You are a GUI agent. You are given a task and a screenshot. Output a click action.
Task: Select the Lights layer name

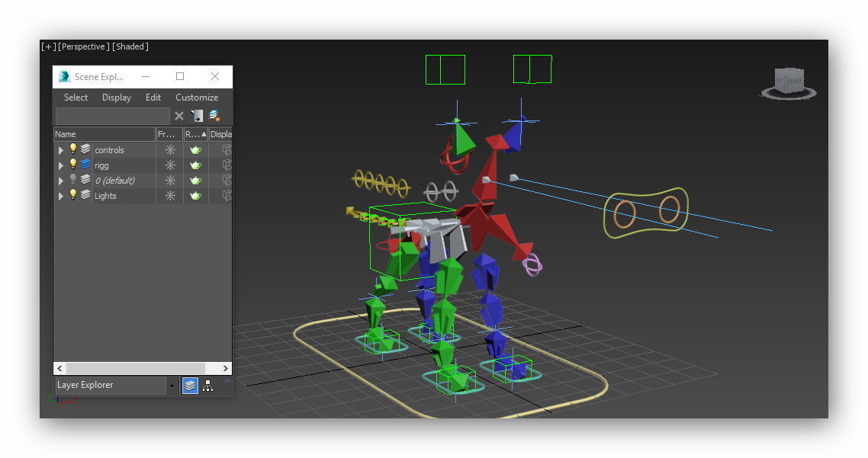pos(105,196)
